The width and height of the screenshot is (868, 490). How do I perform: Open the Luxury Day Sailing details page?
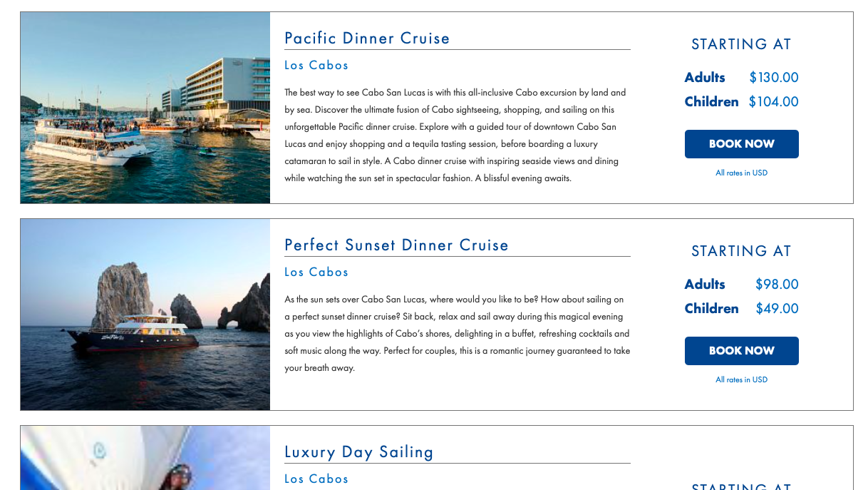359,451
